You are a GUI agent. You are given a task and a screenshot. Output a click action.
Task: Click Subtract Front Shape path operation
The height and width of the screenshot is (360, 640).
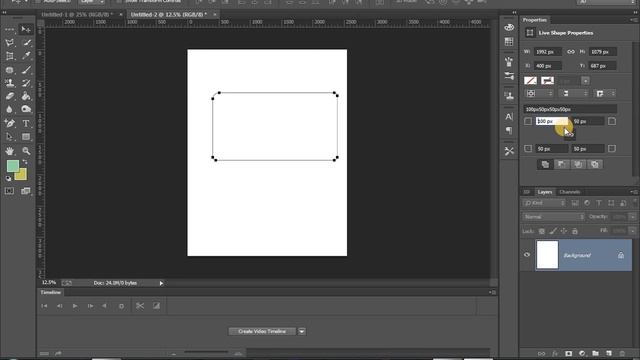click(562, 164)
